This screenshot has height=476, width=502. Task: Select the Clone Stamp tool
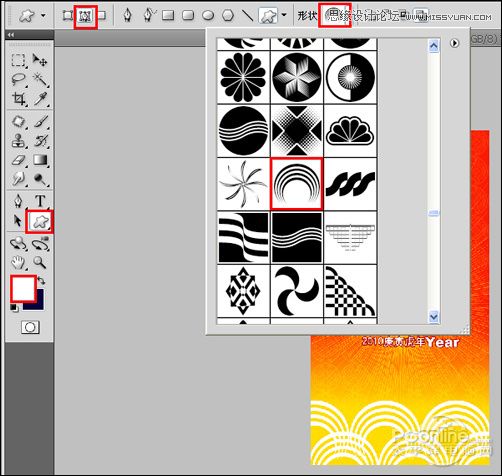pyautogui.click(x=18, y=141)
